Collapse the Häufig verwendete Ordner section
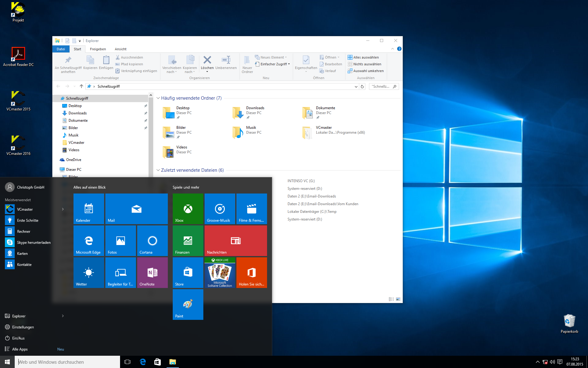This screenshot has height=368, width=588. [x=158, y=98]
